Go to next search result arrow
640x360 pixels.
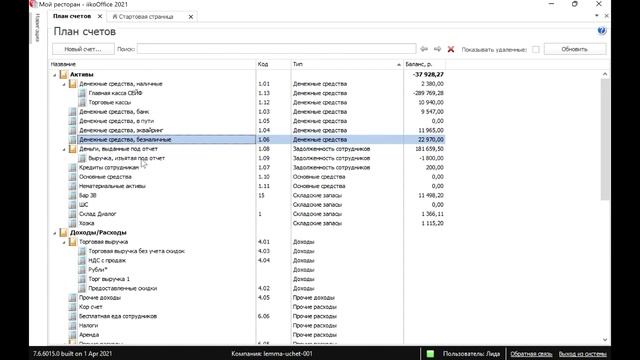tap(437, 49)
